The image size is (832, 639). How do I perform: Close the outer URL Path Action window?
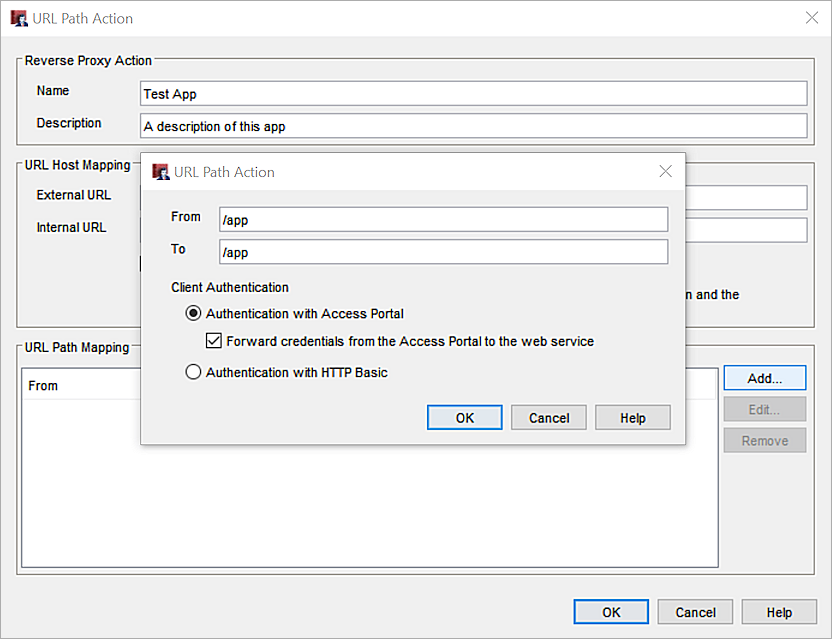click(x=812, y=18)
